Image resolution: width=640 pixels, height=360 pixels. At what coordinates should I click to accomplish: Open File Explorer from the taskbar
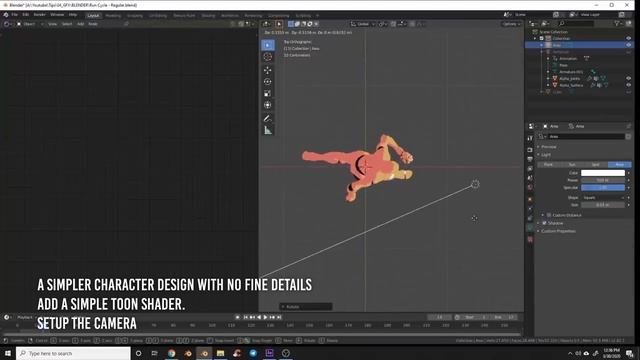click(220, 353)
